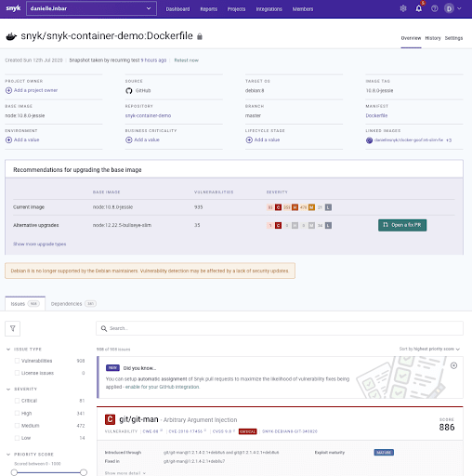This screenshot has height=476, width=472.
Task: Click the filter funnel icon
Action: pyautogui.click(x=13, y=328)
